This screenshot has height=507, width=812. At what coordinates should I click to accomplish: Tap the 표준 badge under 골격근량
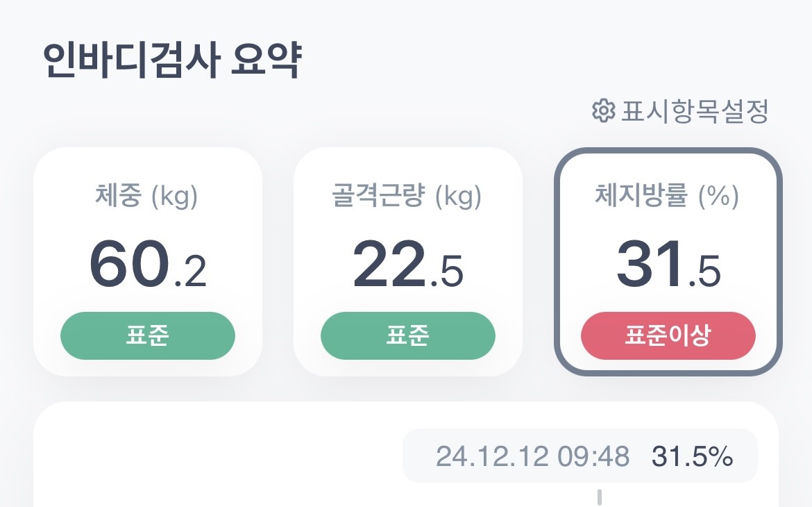(x=408, y=336)
